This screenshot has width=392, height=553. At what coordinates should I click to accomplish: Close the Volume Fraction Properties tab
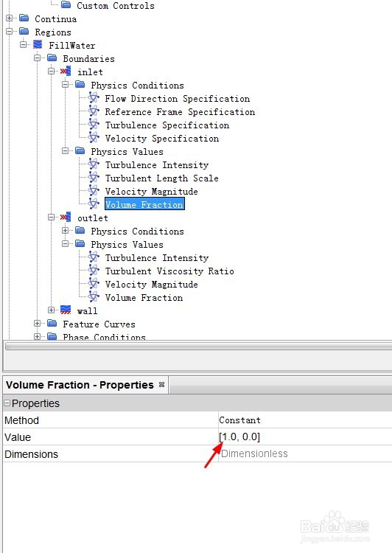tap(161, 385)
